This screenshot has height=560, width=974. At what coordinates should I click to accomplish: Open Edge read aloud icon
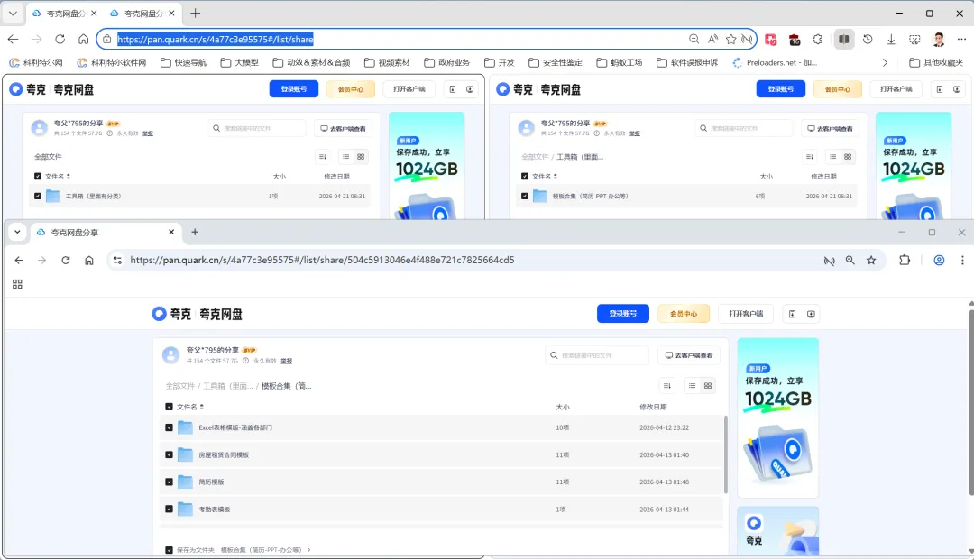(x=712, y=39)
